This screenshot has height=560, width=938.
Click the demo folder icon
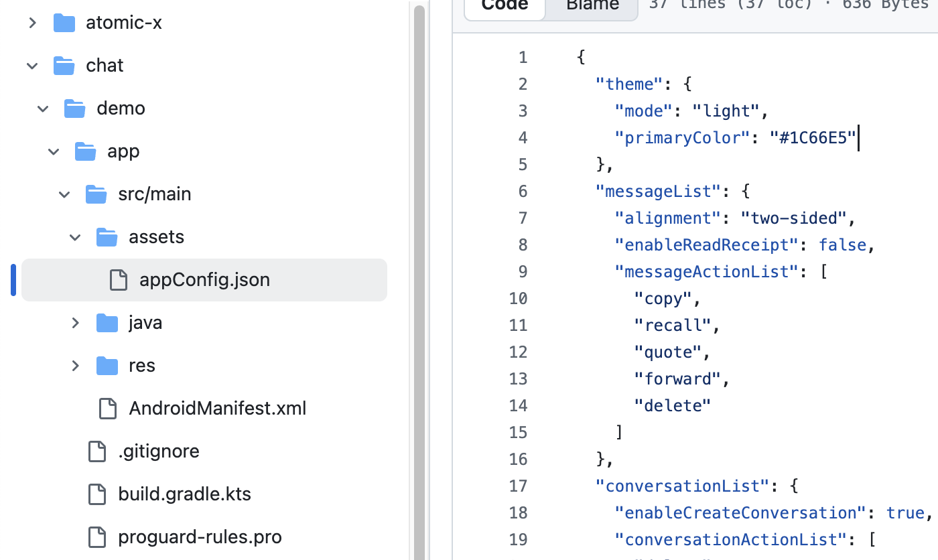pyautogui.click(x=74, y=109)
